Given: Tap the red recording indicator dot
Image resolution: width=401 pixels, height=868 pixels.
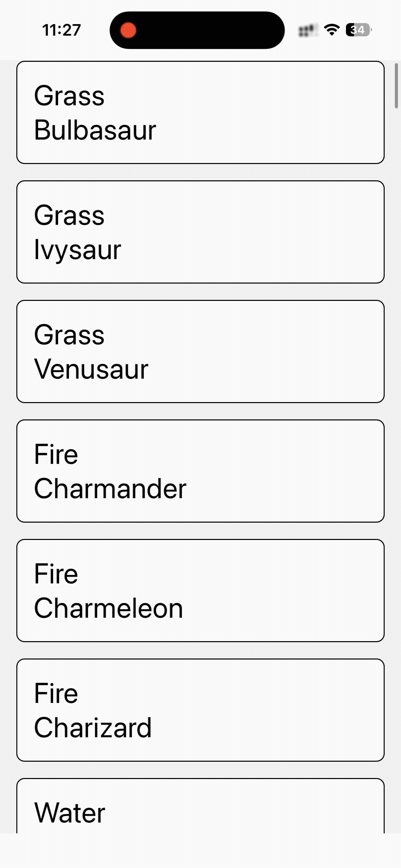Looking at the screenshot, I should (x=128, y=30).
